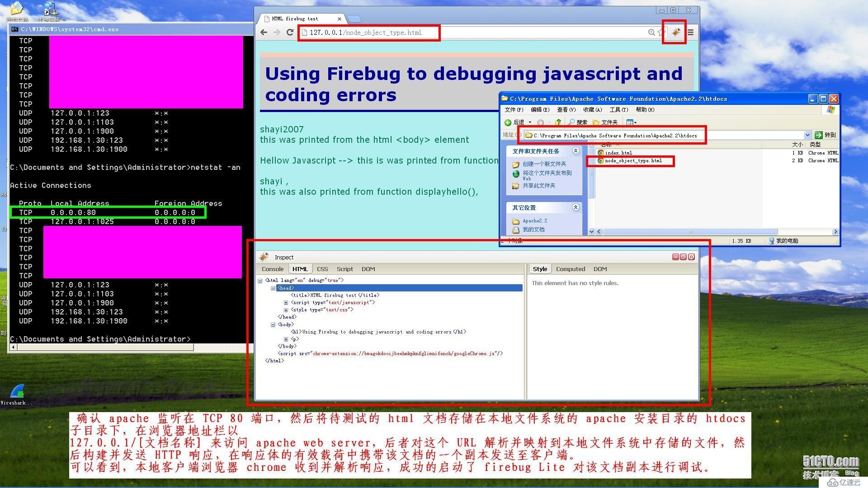
Task: Open the DOM side panel tab next to Computed
Action: (600, 269)
